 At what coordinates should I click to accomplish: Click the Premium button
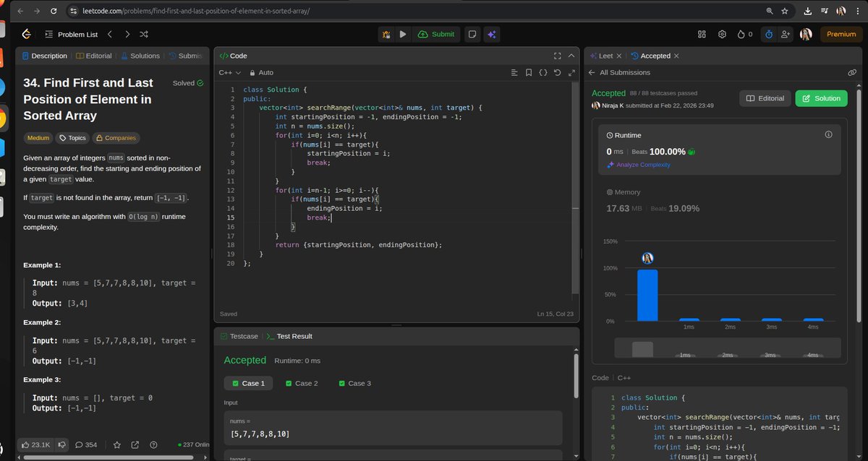click(x=841, y=34)
